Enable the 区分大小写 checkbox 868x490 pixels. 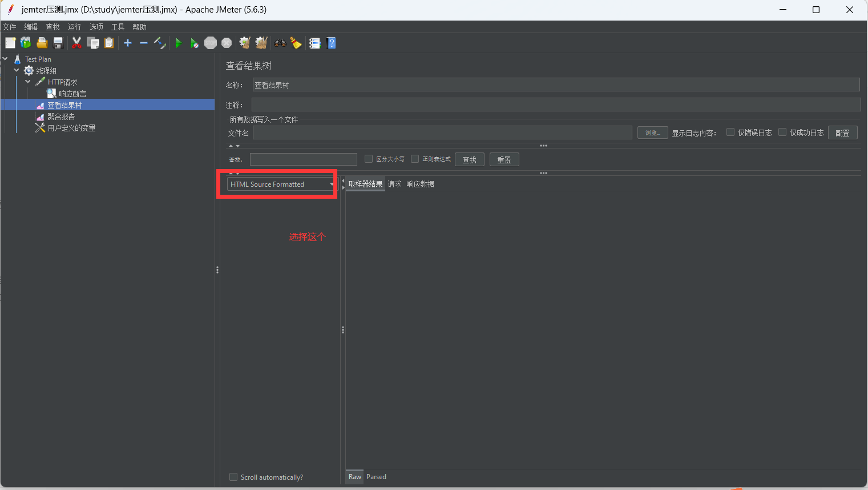(x=369, y=159)
